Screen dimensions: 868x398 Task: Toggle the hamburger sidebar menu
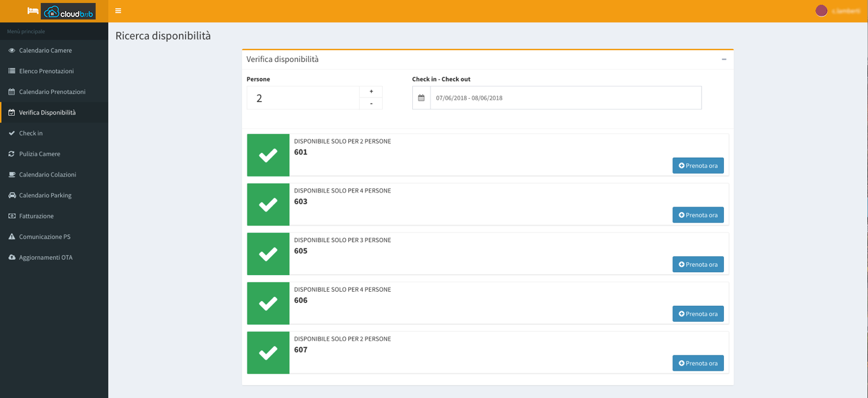(x=118, y=11)
